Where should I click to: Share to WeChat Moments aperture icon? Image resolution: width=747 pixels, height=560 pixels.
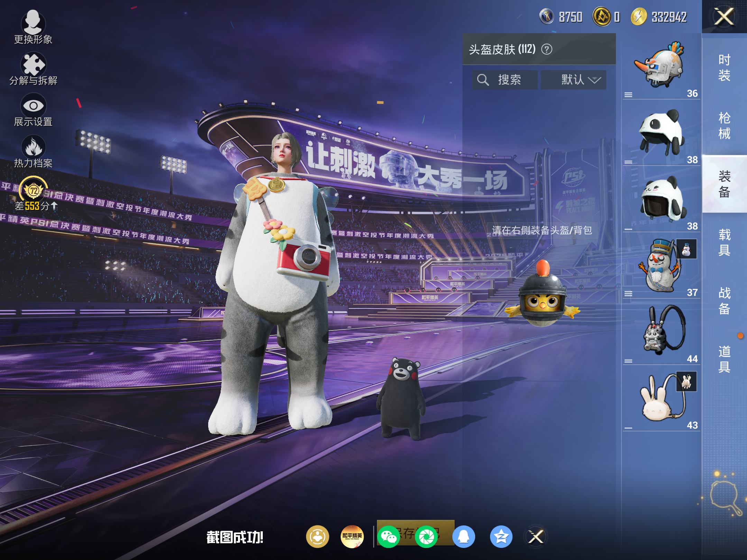(x=426, y=536)
